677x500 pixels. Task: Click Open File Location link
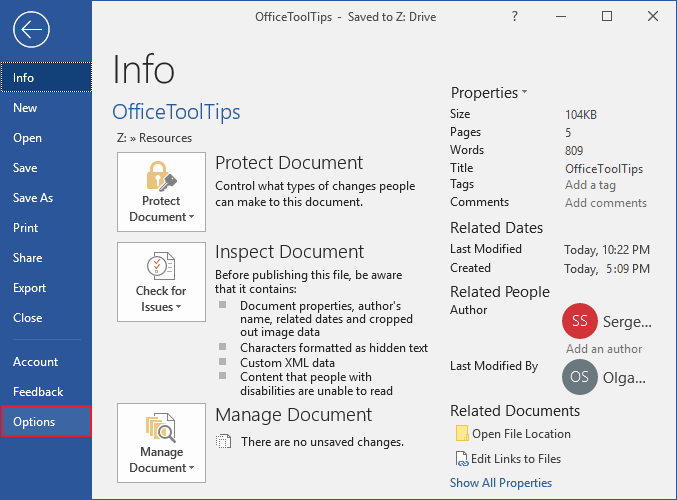(x=521, y=434)
